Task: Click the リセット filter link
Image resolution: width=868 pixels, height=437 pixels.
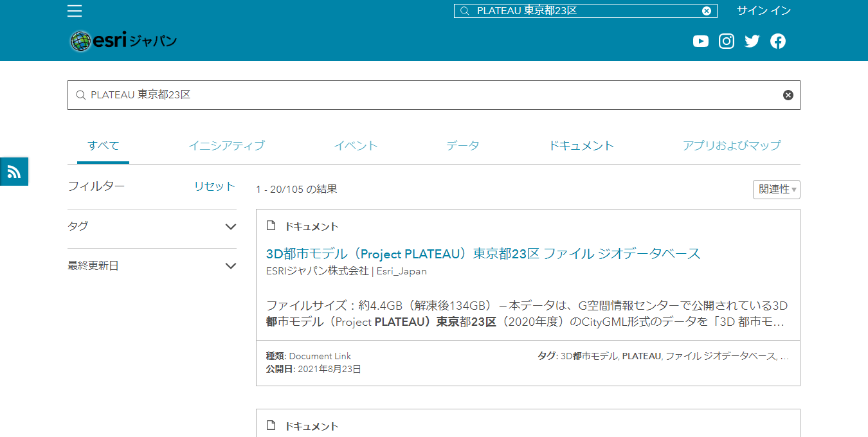Action: click(215, 186)
